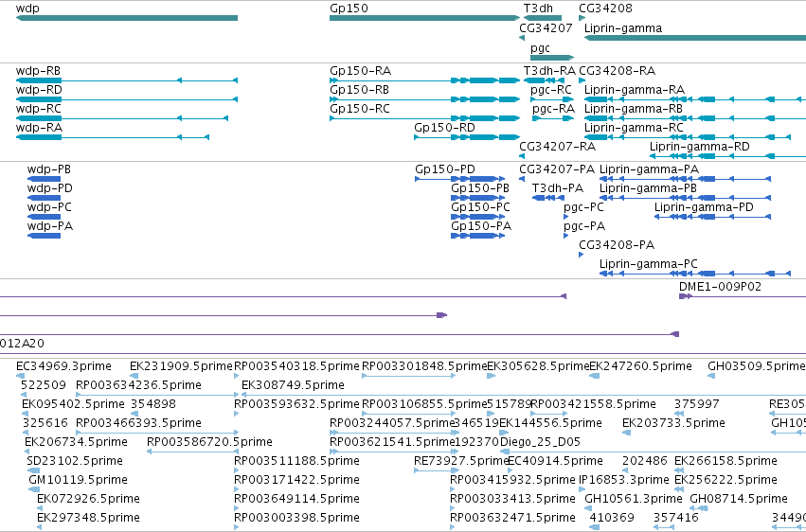This screenshot has height=532, width=806.
Task: Click the EC34969.3prime EST label
Action: coord(63,367)
